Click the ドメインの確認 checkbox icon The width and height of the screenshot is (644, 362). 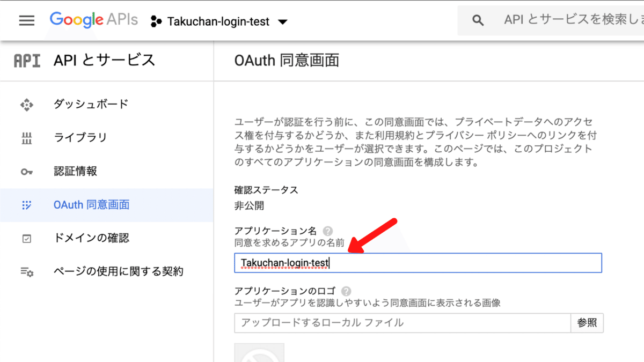click(x=27, y=239)
